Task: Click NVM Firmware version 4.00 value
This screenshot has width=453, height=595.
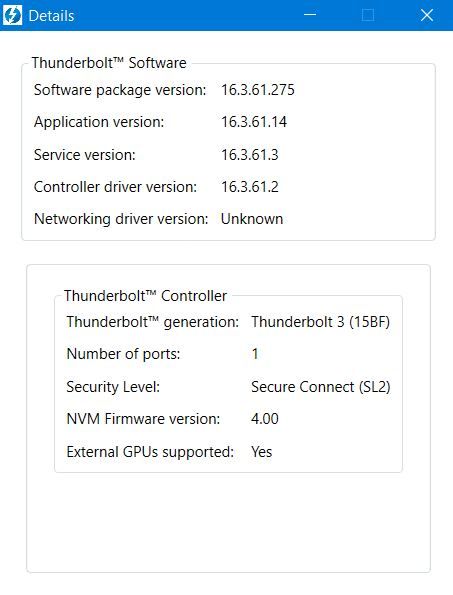Action: click(x=265, y=419)
